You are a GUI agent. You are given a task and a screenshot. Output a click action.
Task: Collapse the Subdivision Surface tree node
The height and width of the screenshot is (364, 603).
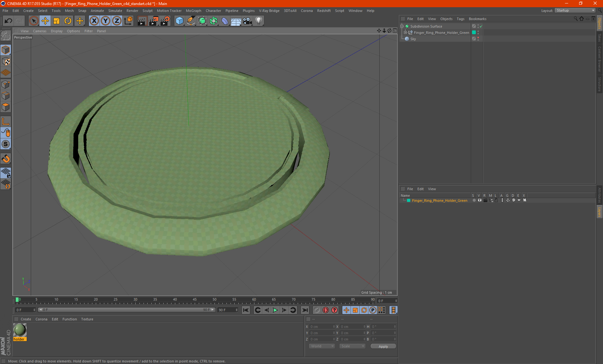pos(402,26)
